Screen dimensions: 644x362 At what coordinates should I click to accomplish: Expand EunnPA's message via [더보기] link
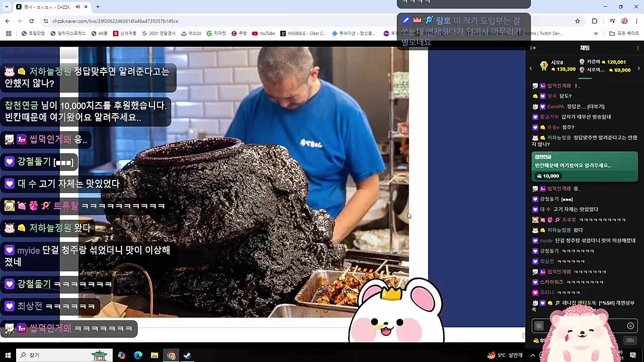tap(596, 107)
